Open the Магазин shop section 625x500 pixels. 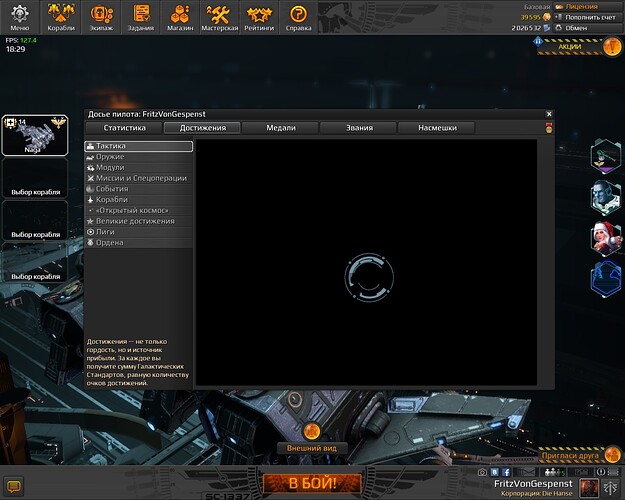pyautogui.click(x=180, y=17)
